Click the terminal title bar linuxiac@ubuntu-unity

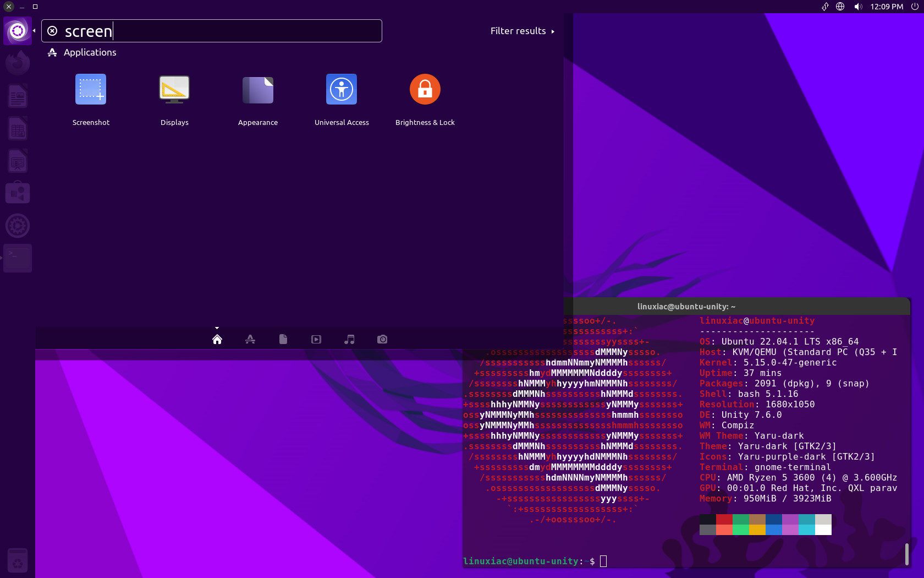pyautogui.click(x=686, y=307)
